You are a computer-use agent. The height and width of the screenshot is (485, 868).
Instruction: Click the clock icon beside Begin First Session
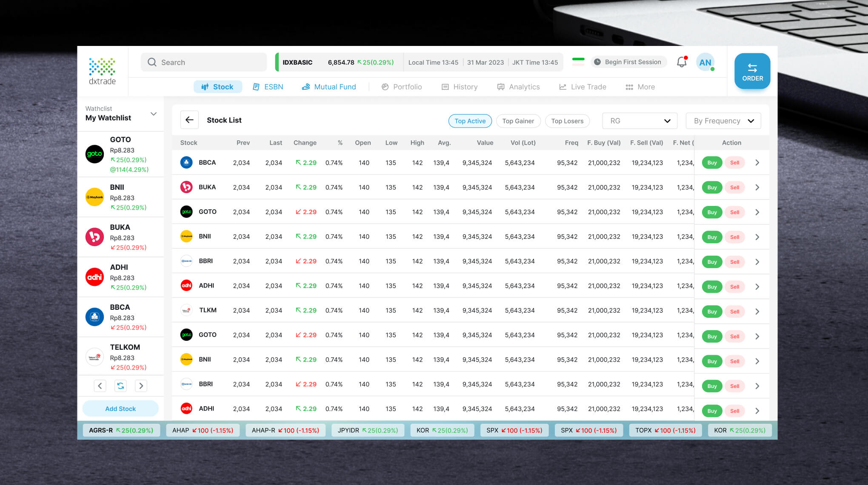pyautogui.click(x=597, y=62)
